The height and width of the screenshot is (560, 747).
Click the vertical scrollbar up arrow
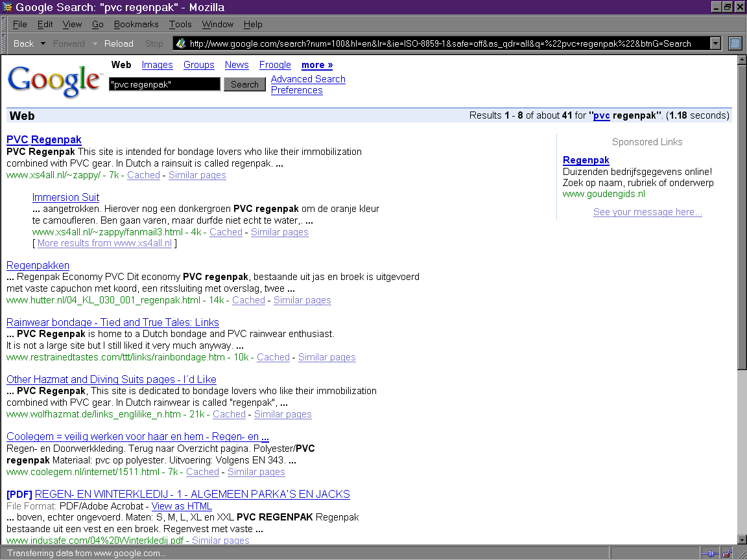pos(742,60)
